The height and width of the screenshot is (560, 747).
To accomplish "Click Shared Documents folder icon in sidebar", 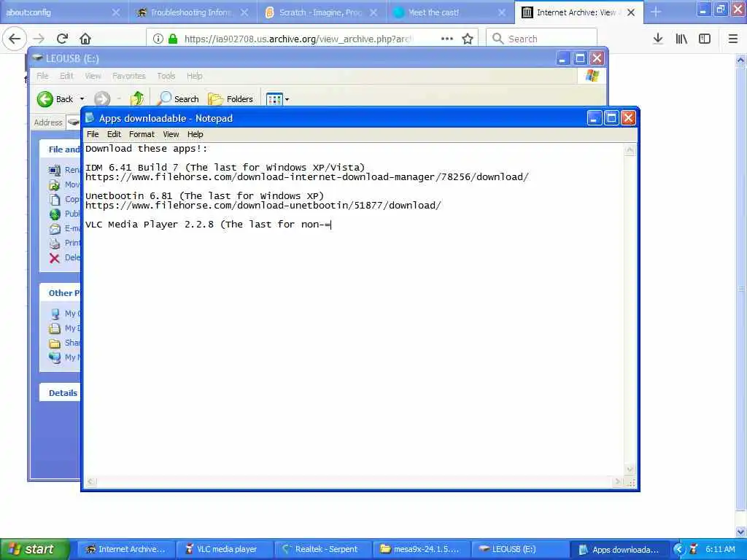I will [x=55, y=343].
